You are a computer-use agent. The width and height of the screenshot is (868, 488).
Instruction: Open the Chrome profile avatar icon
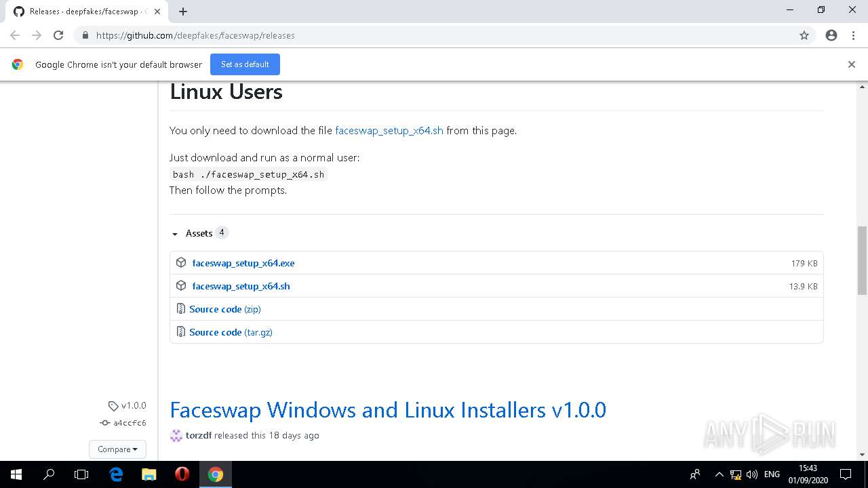click(831, 35)
